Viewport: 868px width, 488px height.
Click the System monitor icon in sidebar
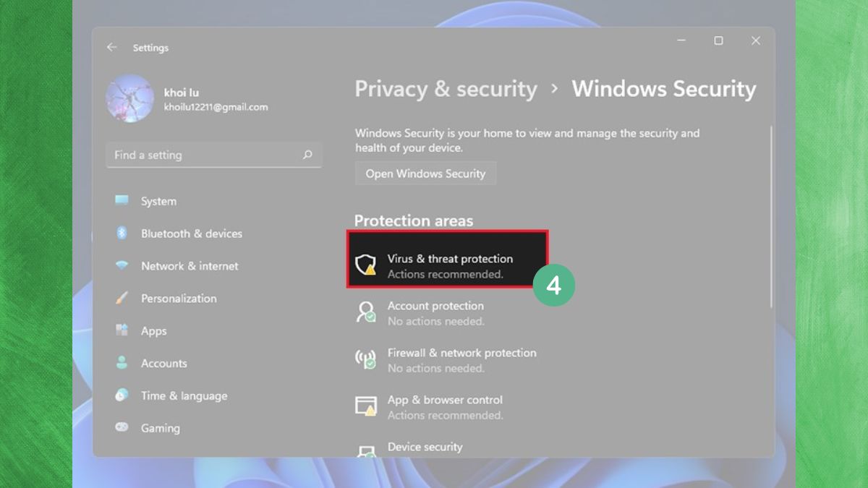122,200
